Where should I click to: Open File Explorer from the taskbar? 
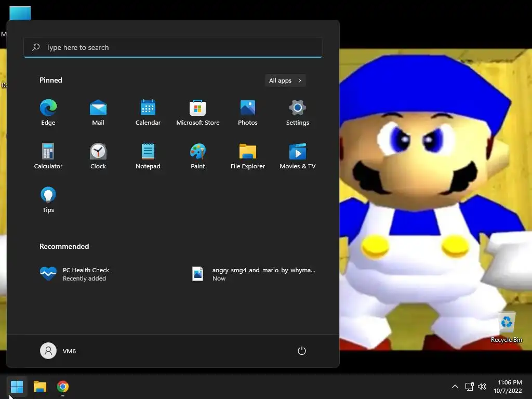(x=39, y=387)
